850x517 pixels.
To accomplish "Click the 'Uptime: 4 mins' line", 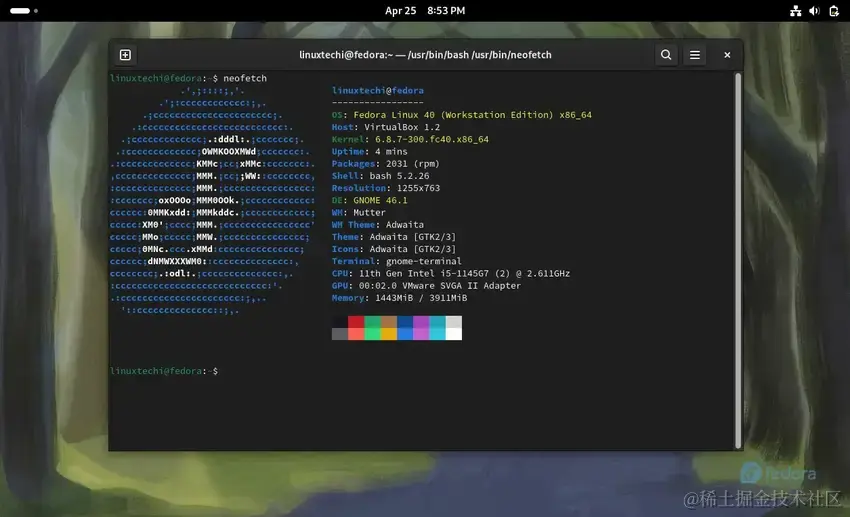I will 370,151.
